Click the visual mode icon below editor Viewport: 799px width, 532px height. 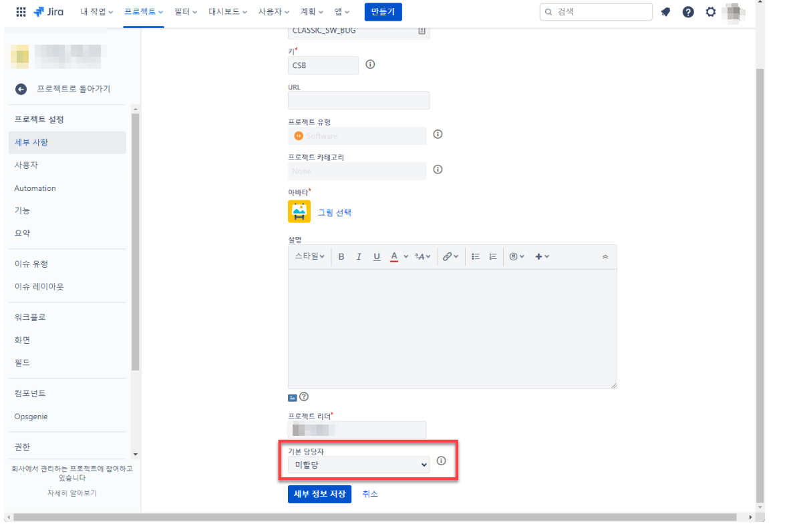coord(293,398)
